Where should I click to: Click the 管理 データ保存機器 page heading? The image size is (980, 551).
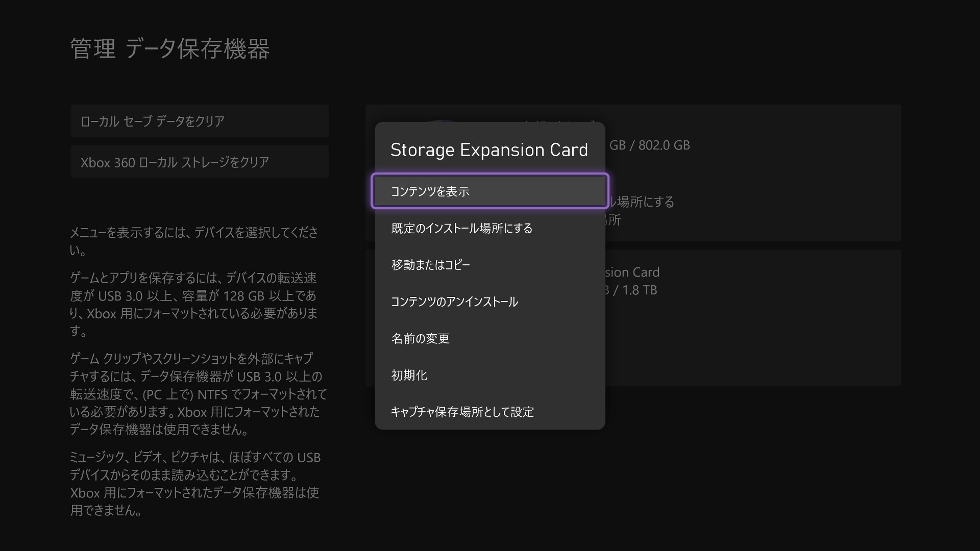tap(170, 49)
